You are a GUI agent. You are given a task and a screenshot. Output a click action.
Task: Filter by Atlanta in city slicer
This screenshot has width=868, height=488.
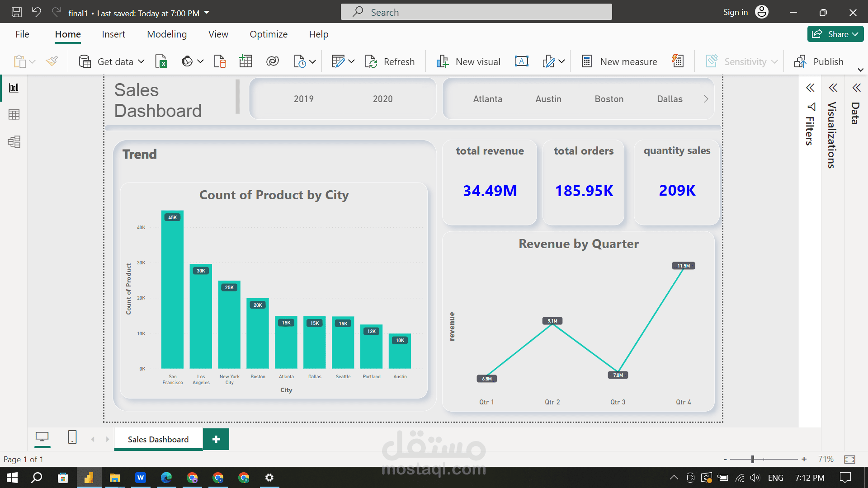(488, 99)
